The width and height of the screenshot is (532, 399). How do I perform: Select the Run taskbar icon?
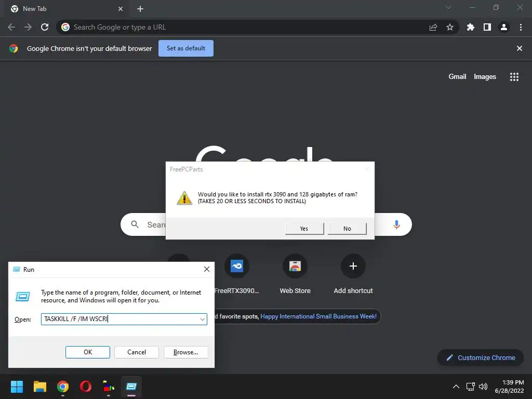coord(131,387)
